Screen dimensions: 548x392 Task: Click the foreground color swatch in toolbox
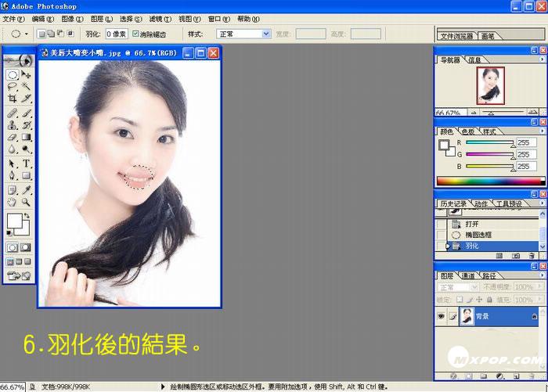14,221
